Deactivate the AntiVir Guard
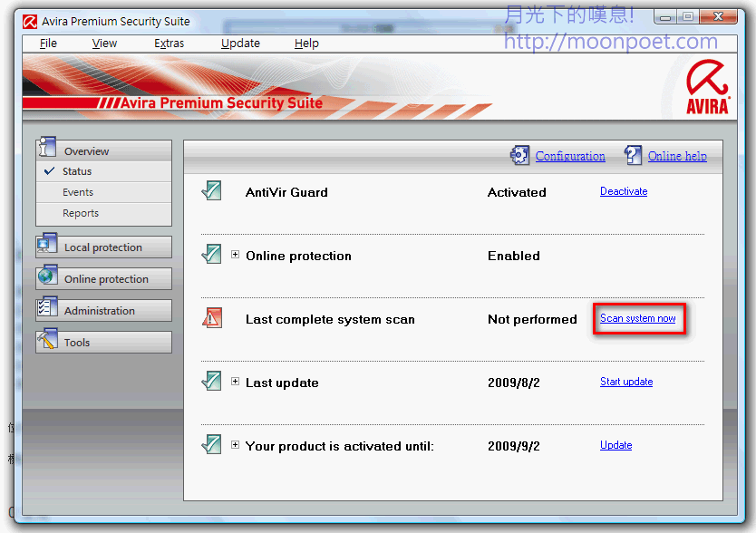756x533 pixels. (624, 191)
